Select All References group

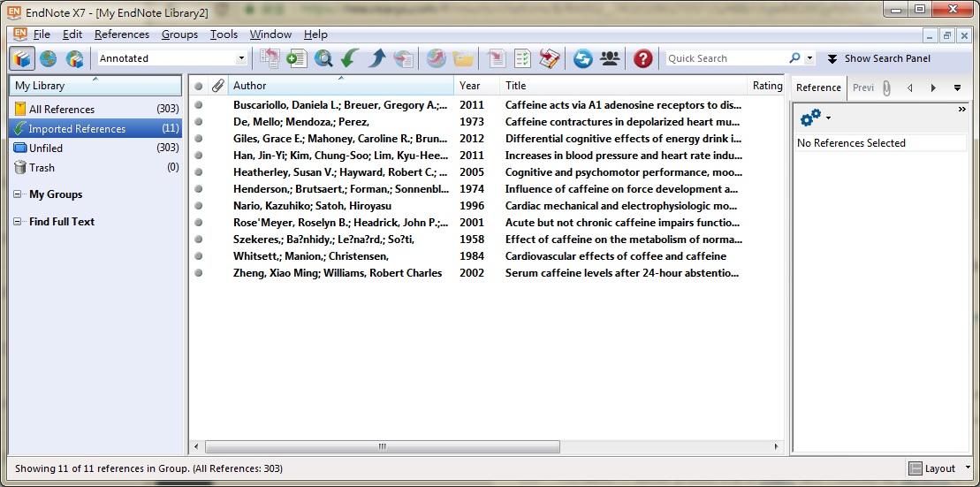point(95,109)
